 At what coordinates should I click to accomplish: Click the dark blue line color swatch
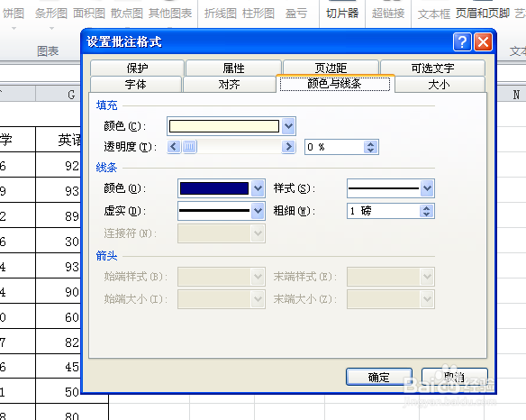coord(214,188)
